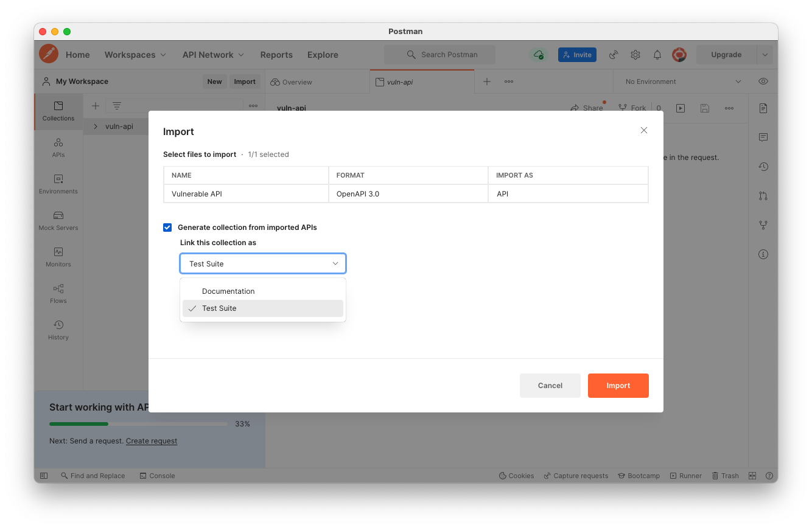Image resolution: width=812 pixels, height=528 pixels.
Task: Open the Mock Servers sidebar section
Action: [x=58, y=220]
